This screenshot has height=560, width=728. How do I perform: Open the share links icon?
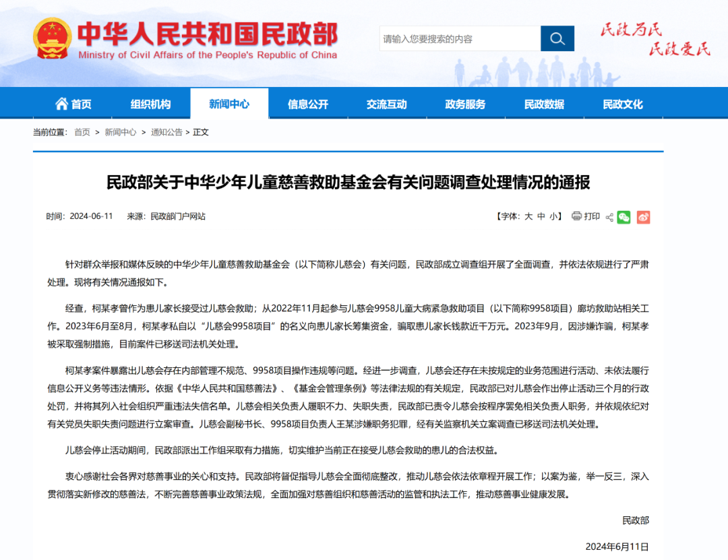click(x=609, y=217)
